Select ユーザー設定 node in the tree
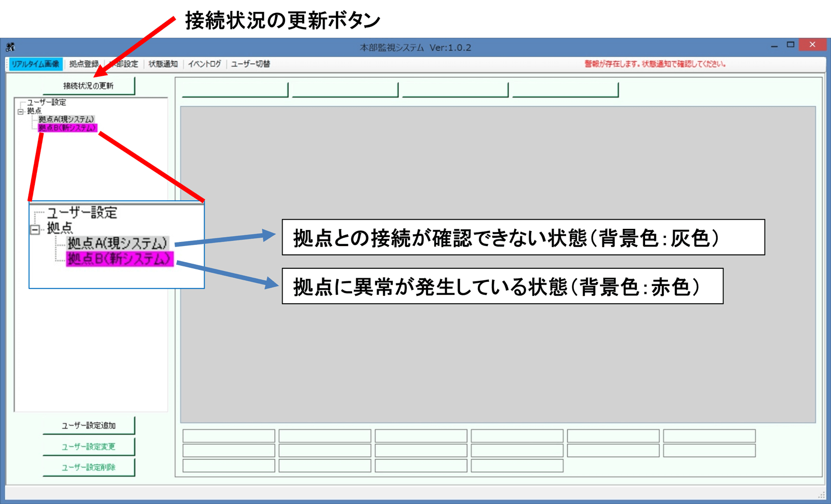The height and width of the screenshot is (504, 831). tap(47, 102)
